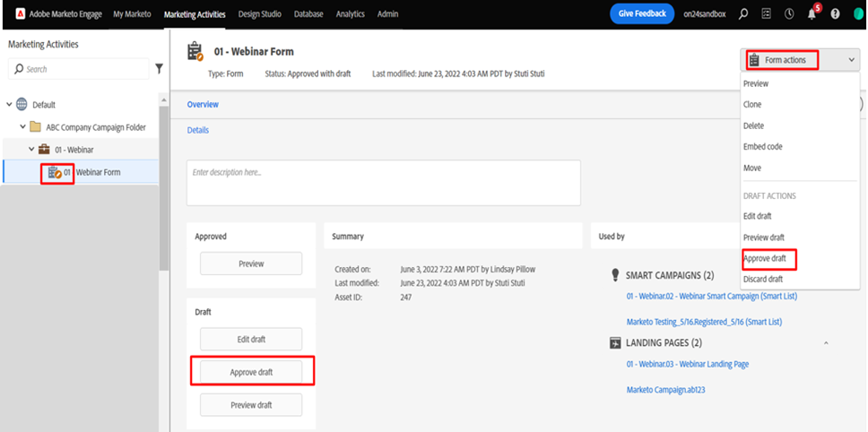Click the Give Feedback button
Image resolution: width=868 pixels, height=432 pixels.
(x=642, y=13)
